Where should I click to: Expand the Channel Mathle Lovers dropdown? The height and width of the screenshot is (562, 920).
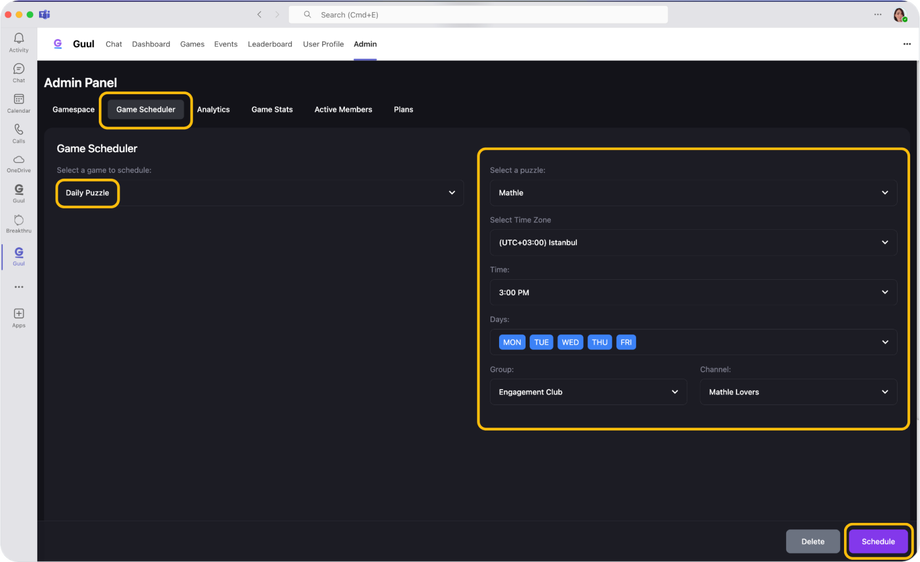click(798, 392)
